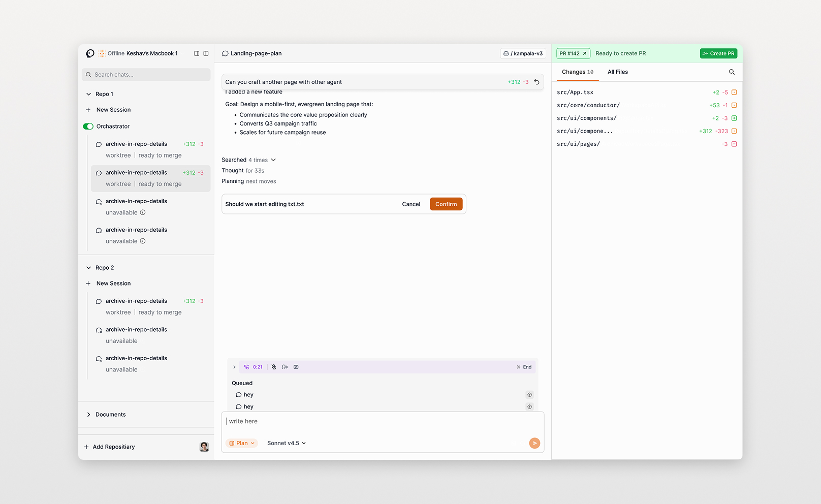Viewport: 821px width, 504px height.
Task: Confirm editing txt.txt
Action: [446, 204]
